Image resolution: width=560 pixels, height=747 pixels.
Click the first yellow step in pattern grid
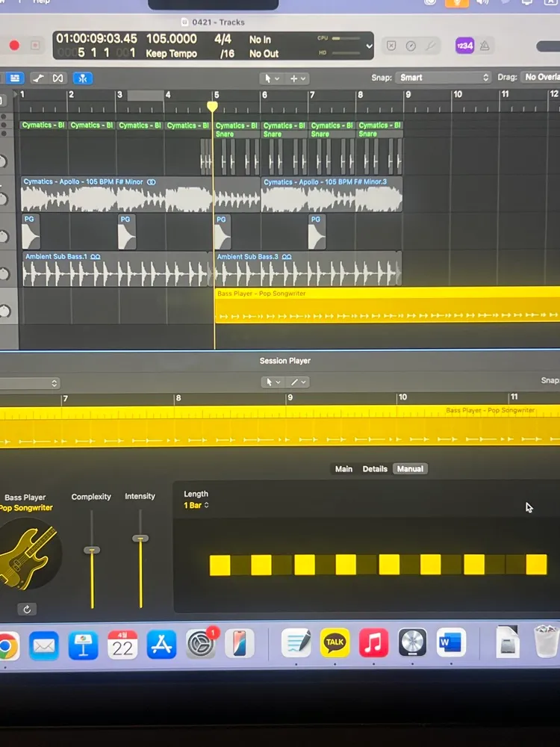coord(220,565)
